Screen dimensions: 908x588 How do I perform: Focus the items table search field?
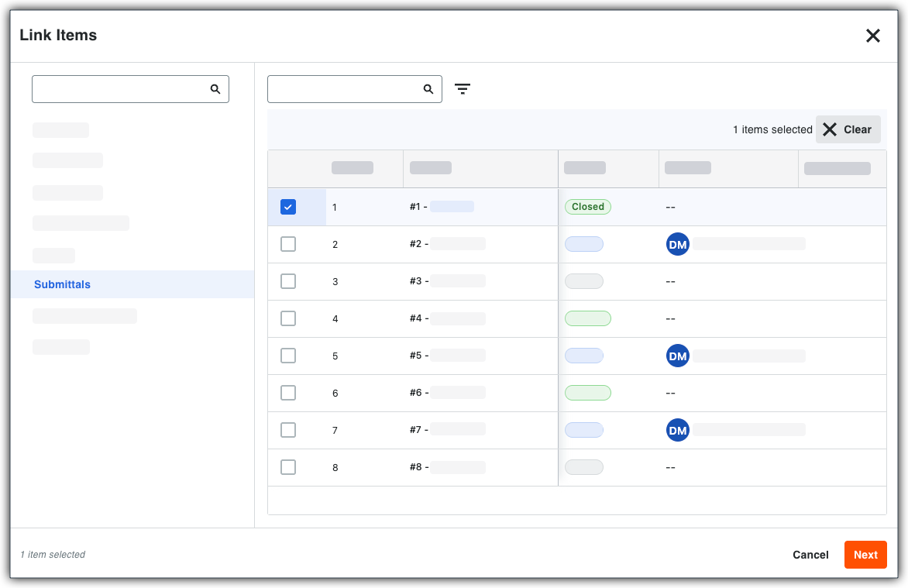(x=354, y=89)
